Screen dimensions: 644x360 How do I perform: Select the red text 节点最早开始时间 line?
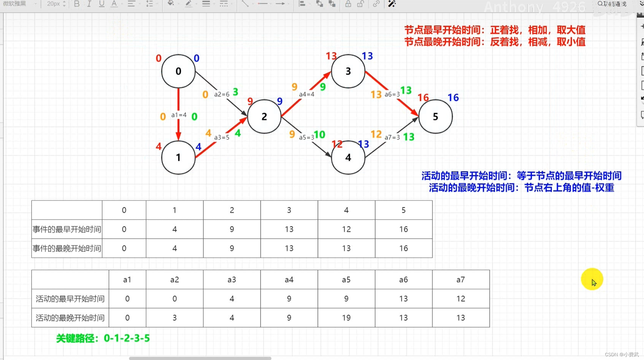click(x=495, y=30)
